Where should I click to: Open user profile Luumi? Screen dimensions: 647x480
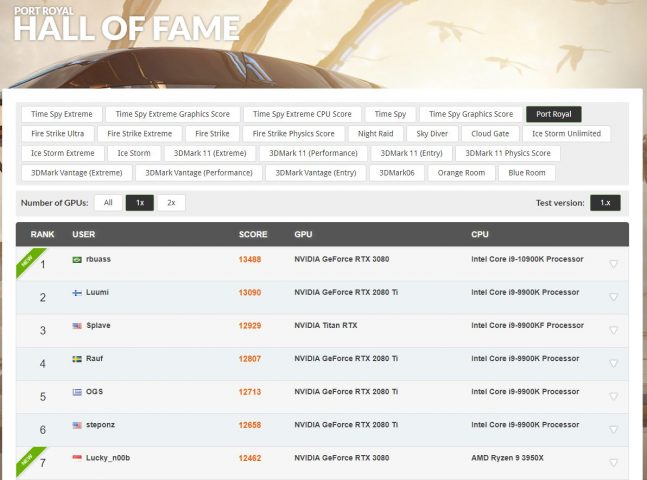[97, 292]
